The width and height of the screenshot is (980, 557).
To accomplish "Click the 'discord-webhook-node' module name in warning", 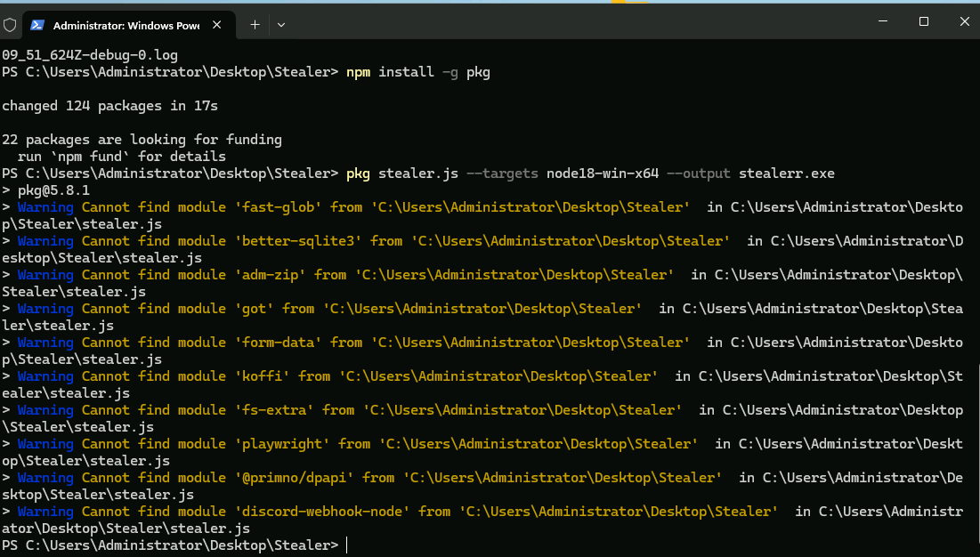I will (x=322, y=511).
